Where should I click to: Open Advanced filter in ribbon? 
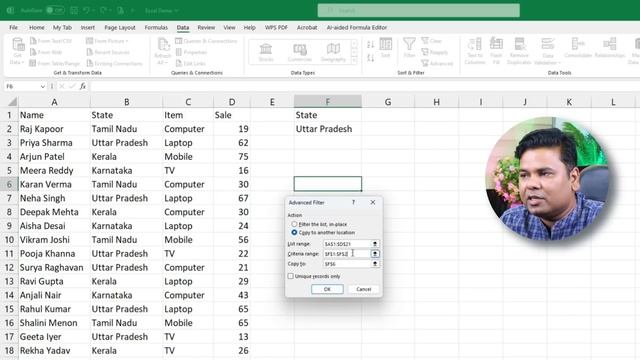437,63
